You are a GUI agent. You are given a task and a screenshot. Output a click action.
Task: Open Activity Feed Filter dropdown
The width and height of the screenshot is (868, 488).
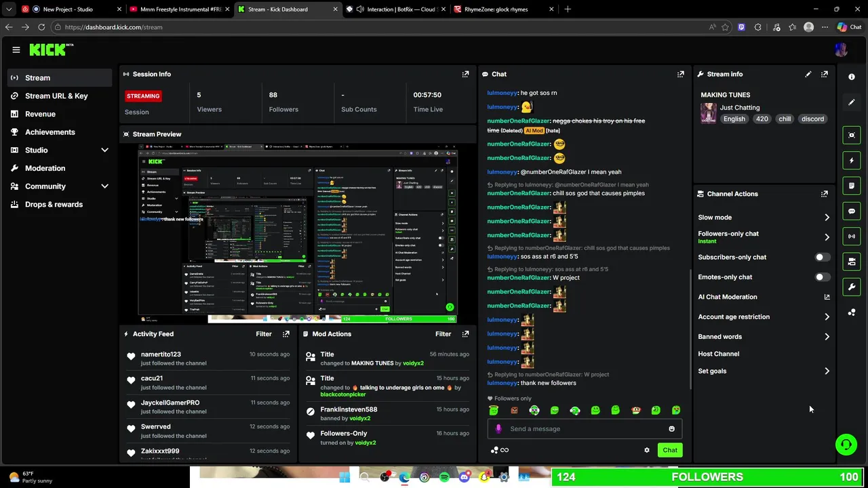coord(264,333)
